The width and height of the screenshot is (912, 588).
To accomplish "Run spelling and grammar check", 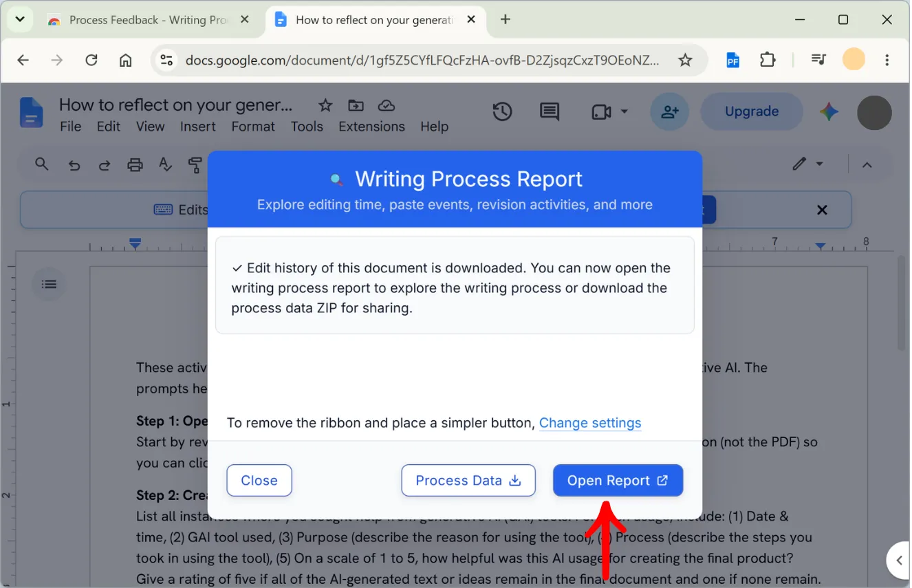I will [165, 165].
